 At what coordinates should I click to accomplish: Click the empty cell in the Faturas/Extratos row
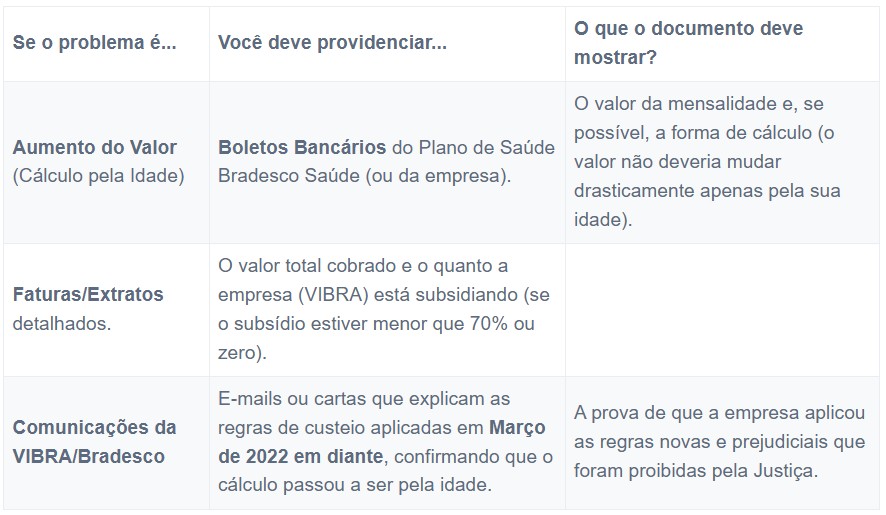click(722, 309)
